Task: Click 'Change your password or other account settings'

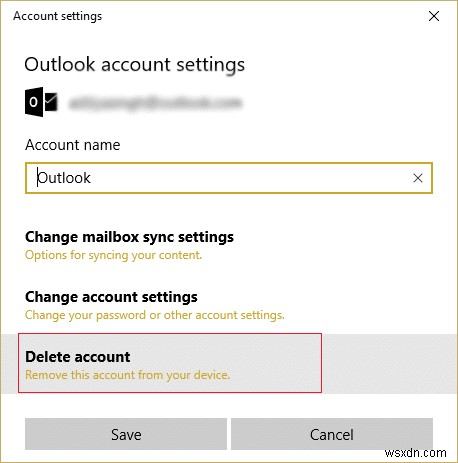Action: tap(155, 315)
